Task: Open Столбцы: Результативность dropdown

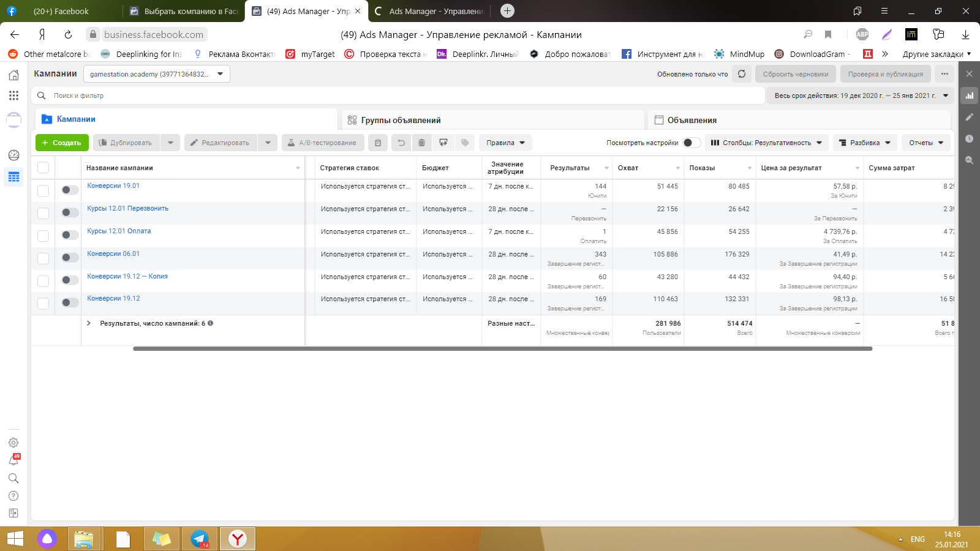Action: point(766,143)
